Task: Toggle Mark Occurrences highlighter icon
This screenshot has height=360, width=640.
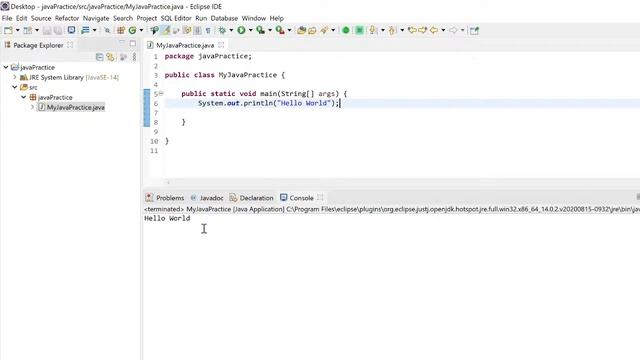Action: (x=165, y=30)
